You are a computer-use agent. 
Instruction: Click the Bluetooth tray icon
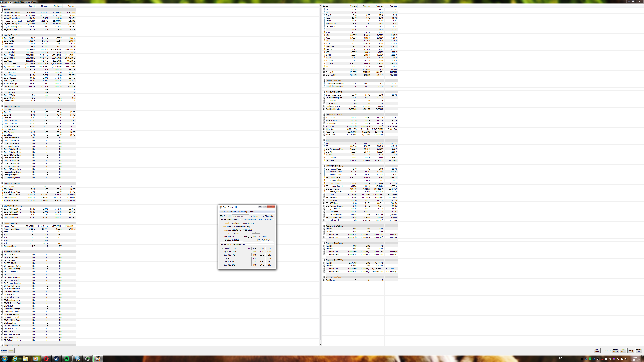[594, 359]
